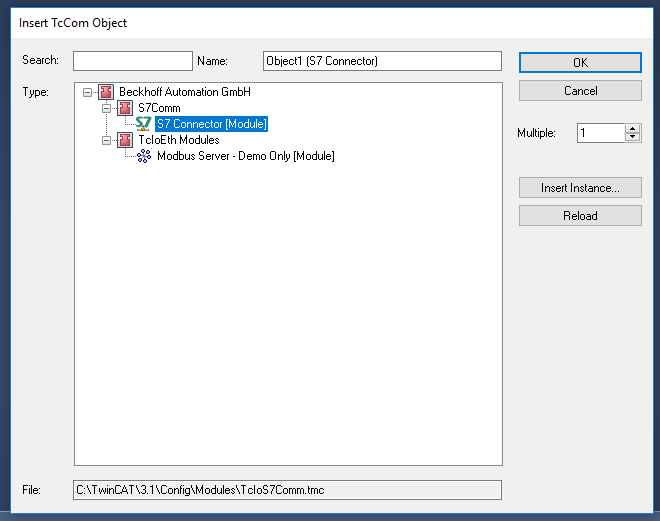Click the Multiple: label
The width and height of the screenshot is (660, 521).
(x=536, y=133)
